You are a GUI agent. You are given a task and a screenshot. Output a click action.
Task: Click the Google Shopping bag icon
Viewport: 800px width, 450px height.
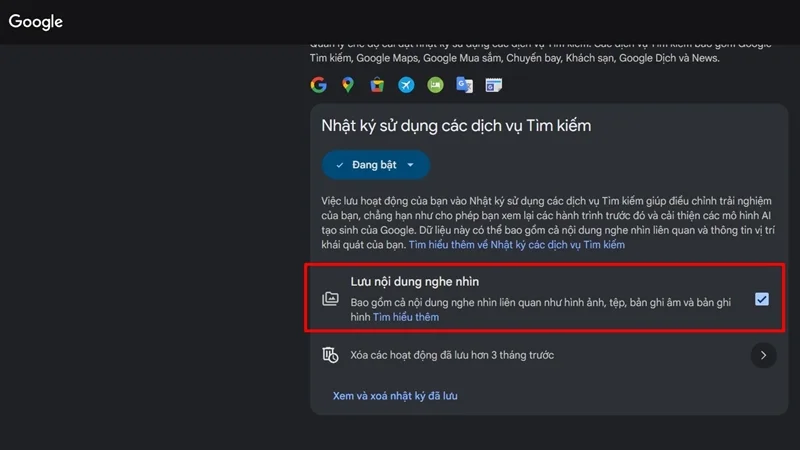point(377,85)
